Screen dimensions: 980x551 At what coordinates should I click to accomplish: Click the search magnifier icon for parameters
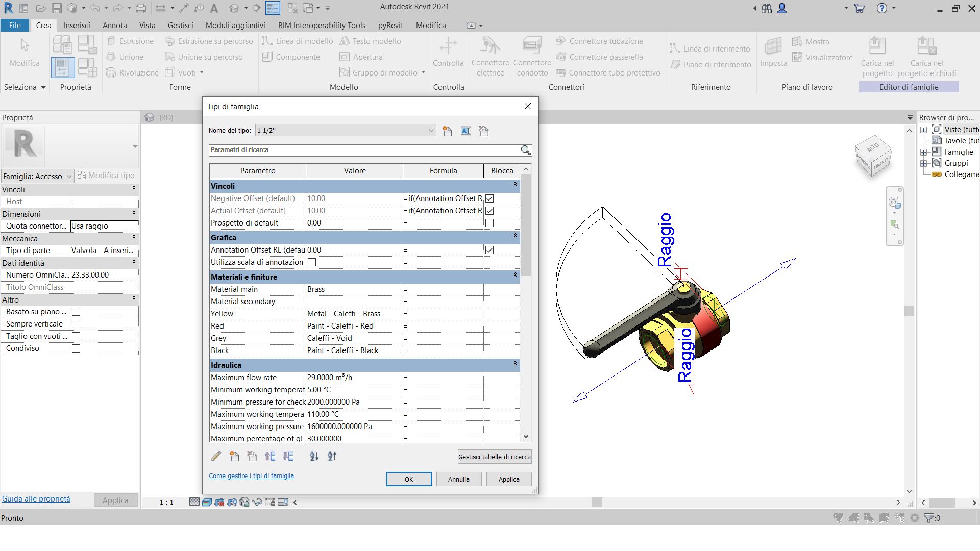click(526, 150)
